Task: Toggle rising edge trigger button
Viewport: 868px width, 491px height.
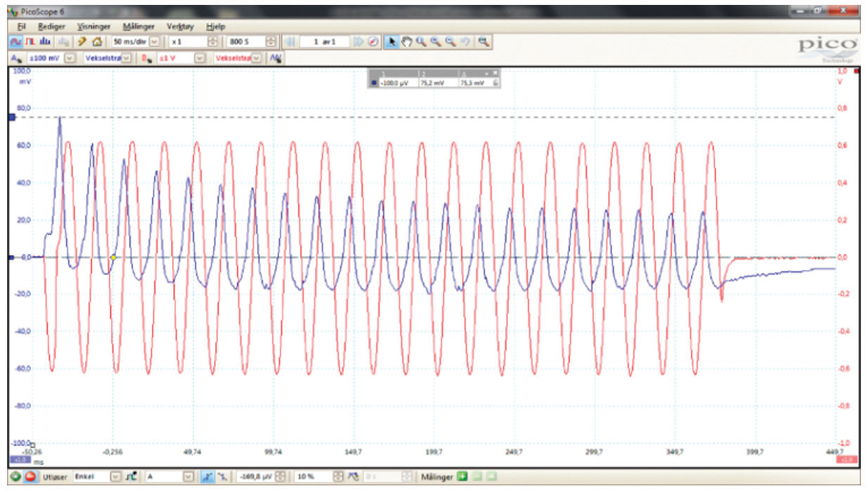Action: (x=207, y=477)
